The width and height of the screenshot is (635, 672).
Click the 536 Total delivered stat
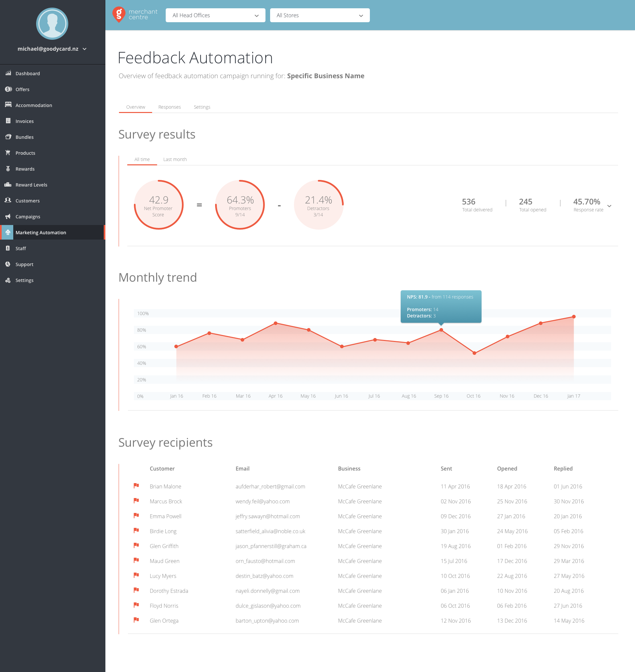pos(477,205)
